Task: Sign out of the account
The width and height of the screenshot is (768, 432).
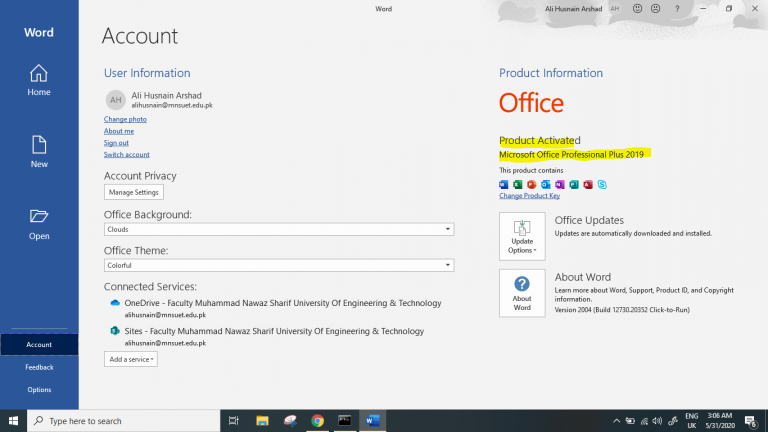Action: coord(116,143)
